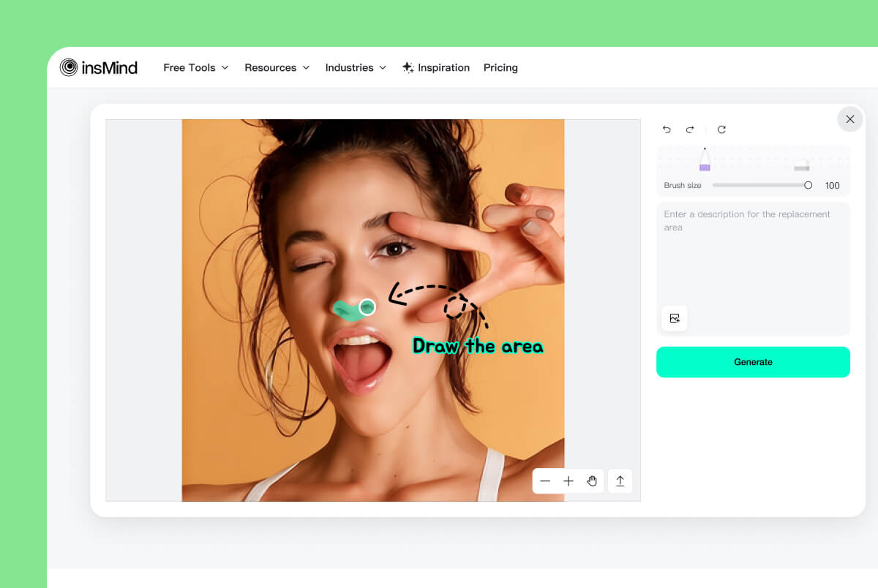The height and width of the screenshot is (588, 878).
Task: Upload a new image with the arrow icon
Action: click(x=620, y=481)
